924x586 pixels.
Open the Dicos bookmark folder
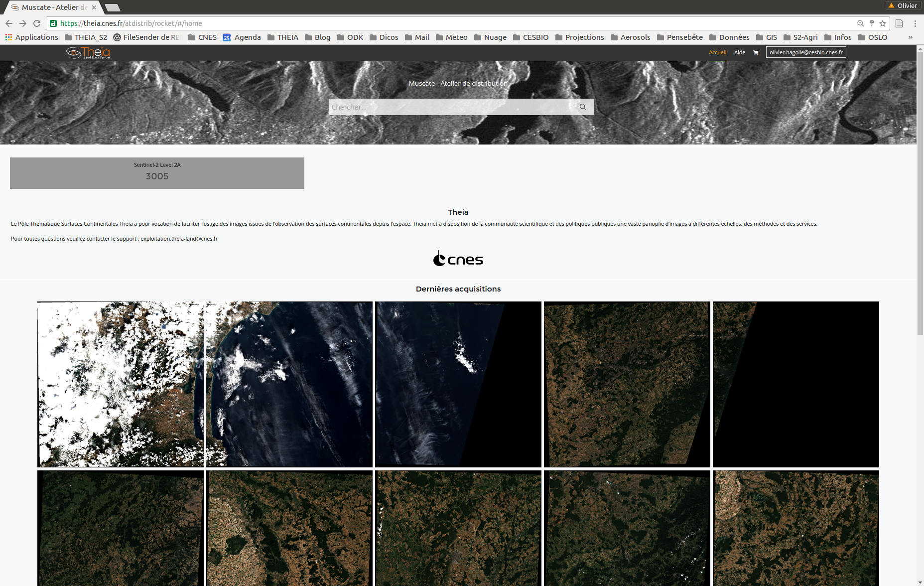[384, 37]
